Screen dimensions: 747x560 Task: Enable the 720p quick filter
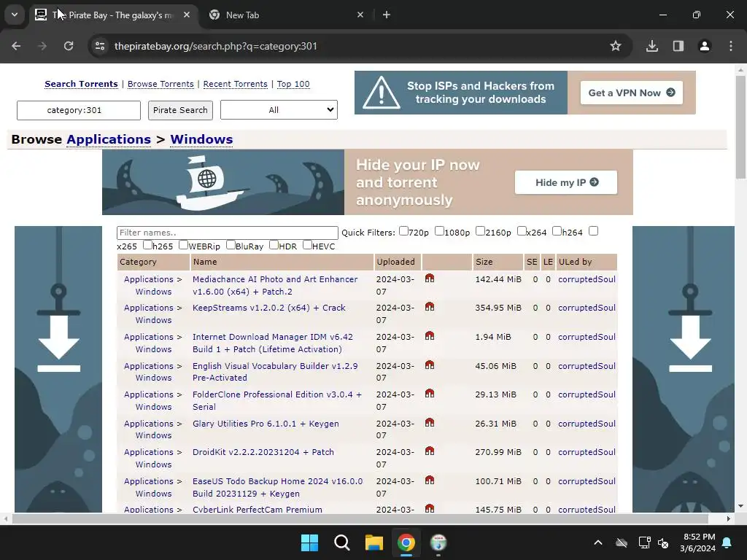coord(403,231)
